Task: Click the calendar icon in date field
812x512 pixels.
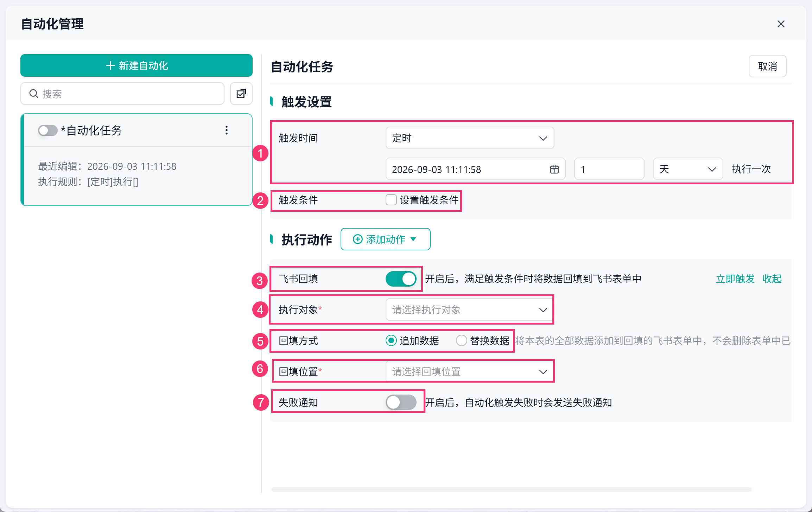Action: tap(554, 169)
